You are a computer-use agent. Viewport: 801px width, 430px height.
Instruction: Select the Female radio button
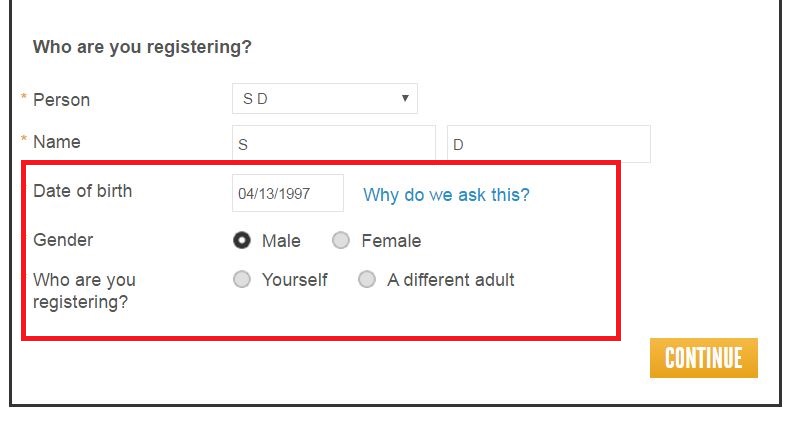(x=341, y=240)
